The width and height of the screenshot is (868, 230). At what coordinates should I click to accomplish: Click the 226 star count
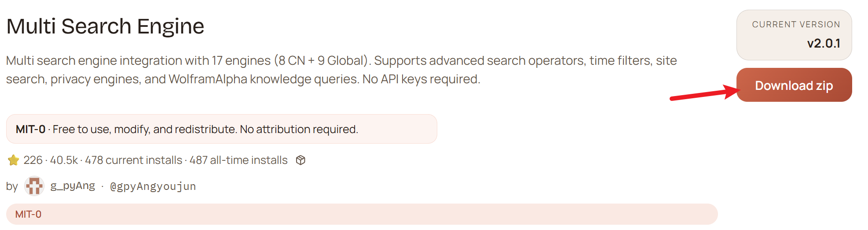click(x=33, y=160)
